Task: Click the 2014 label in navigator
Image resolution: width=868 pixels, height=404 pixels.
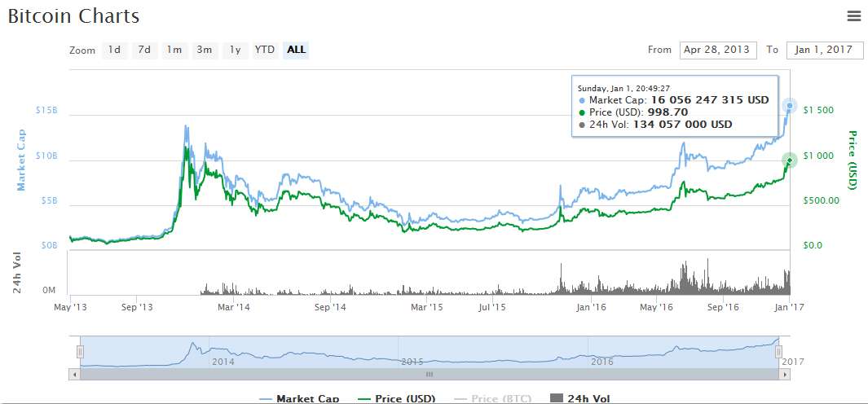Action: pyautogui.click(x=223, y=362)
